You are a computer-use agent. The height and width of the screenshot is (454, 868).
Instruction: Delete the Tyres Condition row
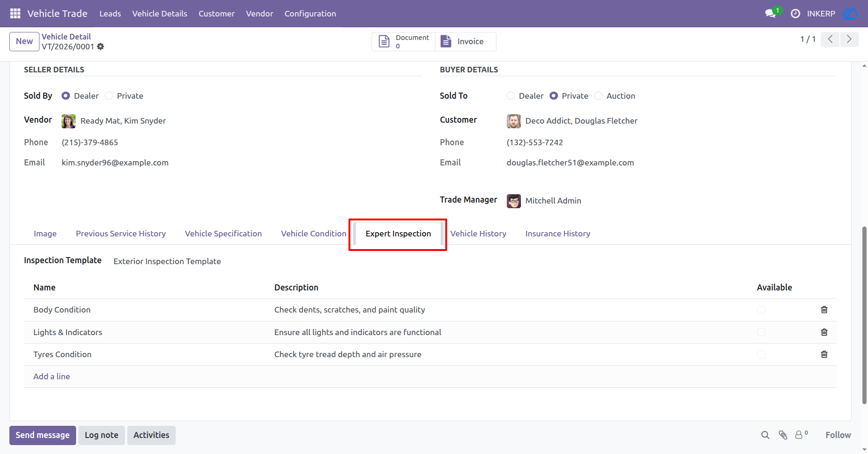coord(824,354)
